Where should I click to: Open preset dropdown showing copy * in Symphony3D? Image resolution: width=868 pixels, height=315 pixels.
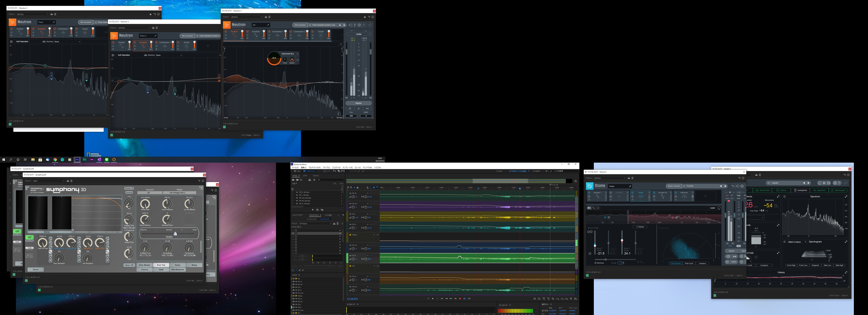coord(48,181)
